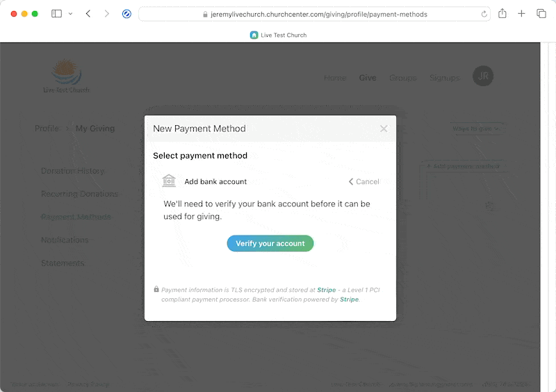Viewport: 556px width, 392px height.
Task: Click the address bar URL field
Action: (x=313, y=14)
